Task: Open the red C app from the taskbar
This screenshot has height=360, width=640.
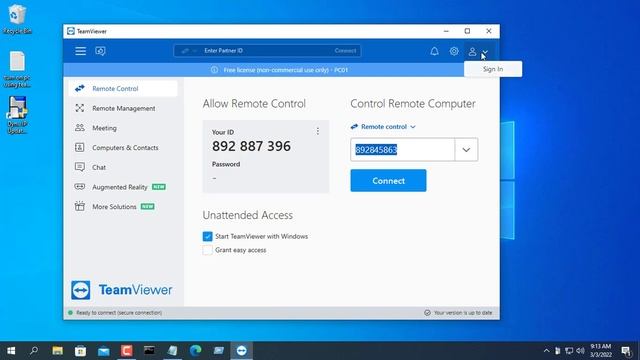Action: [127, 351]
